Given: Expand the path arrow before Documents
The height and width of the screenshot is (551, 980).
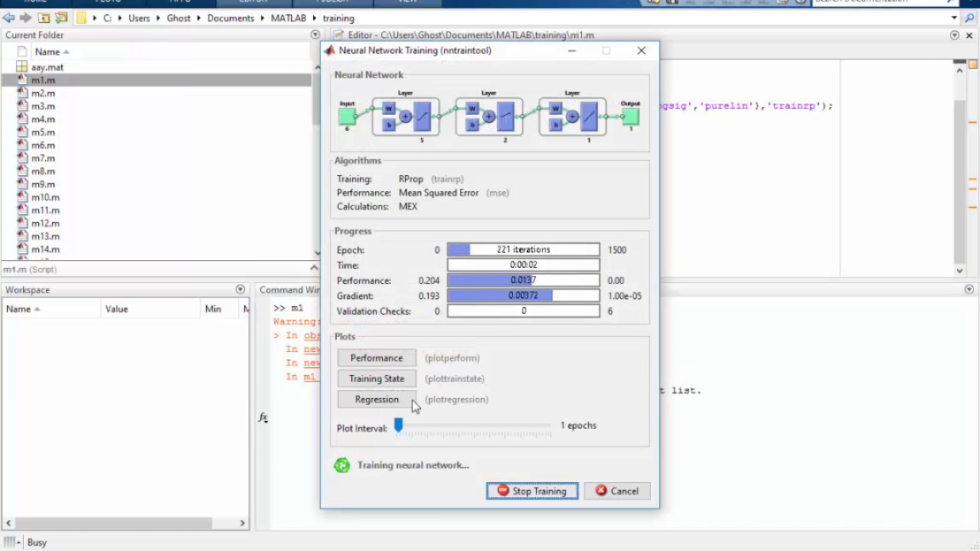Looking at the screenshot, I should pos(199,18).
